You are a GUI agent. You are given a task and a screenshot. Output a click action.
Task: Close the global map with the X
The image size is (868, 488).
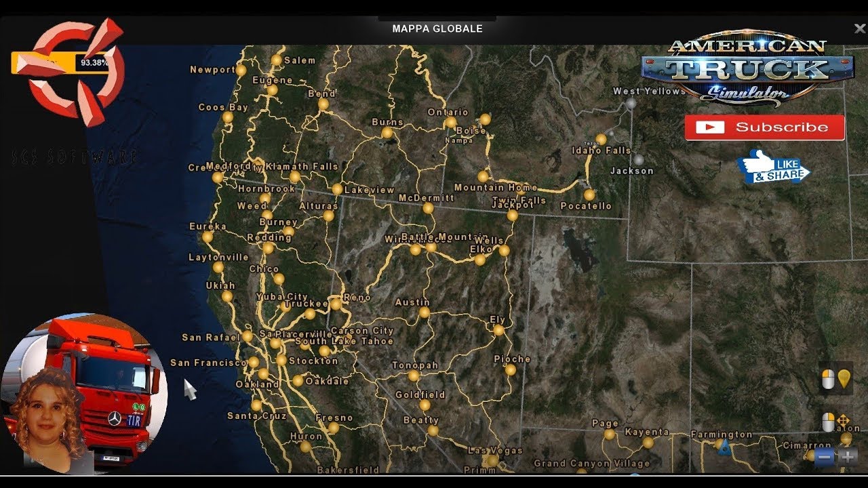coord(860,28)
